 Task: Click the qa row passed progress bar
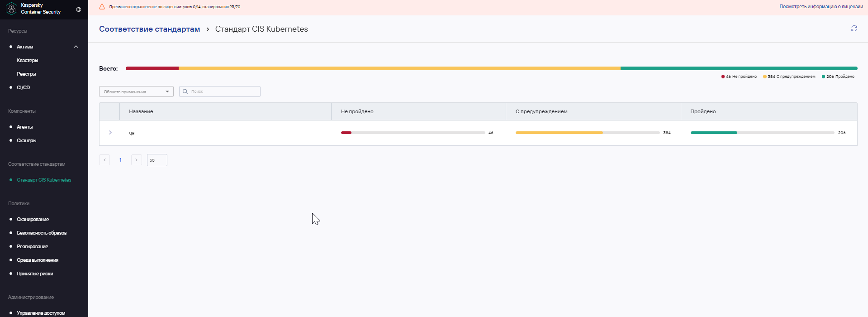[x=762, y=133]
